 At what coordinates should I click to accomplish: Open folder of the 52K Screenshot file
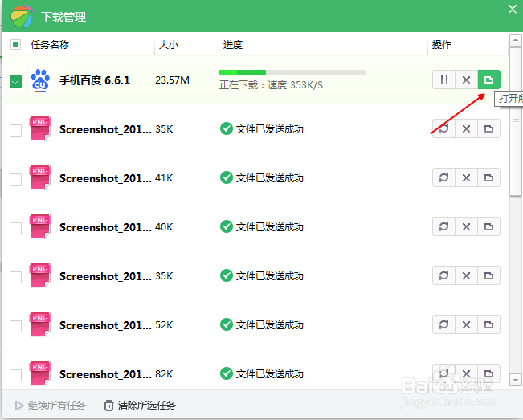click(x=488, y=324)
